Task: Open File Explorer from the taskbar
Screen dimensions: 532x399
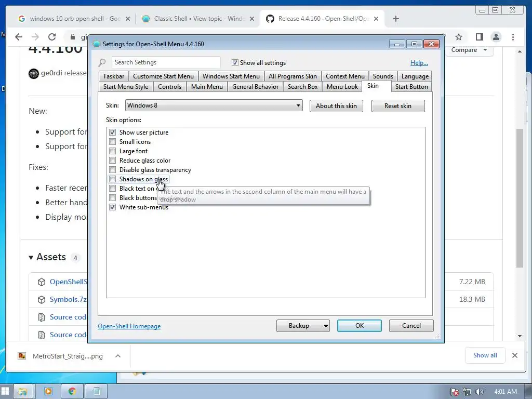Action: click(x=23, y=391)
